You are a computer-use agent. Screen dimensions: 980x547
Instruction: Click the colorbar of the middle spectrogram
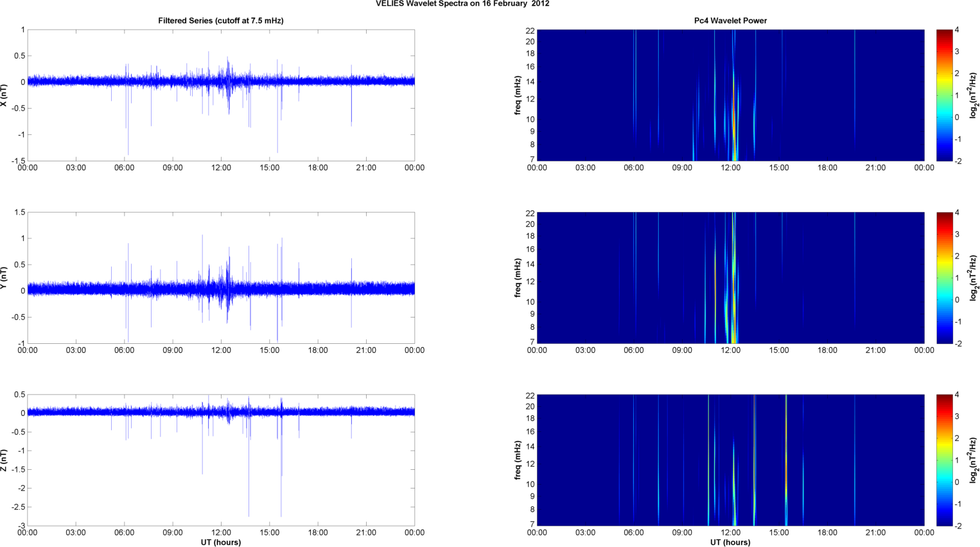click(x=944, y=278)
